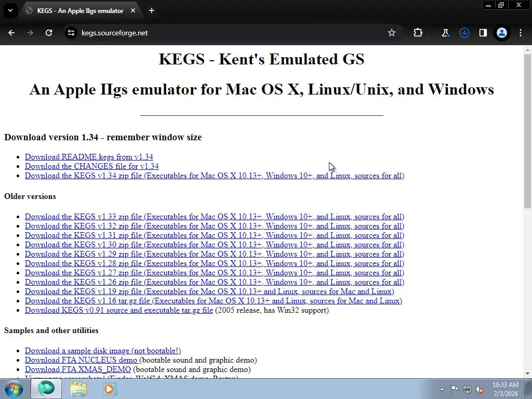
Task: Open Chrome three-dot menu
Action: point(521,33)
